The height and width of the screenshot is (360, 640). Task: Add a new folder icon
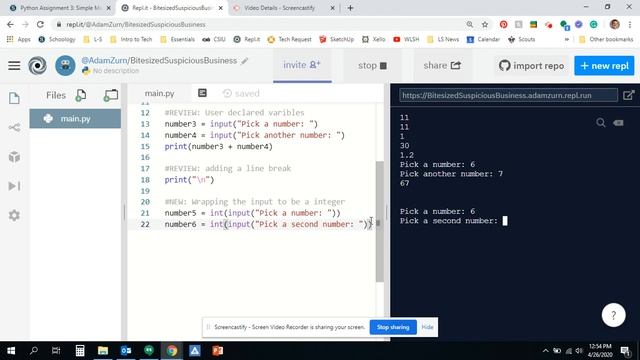click(x=111, y=95)
